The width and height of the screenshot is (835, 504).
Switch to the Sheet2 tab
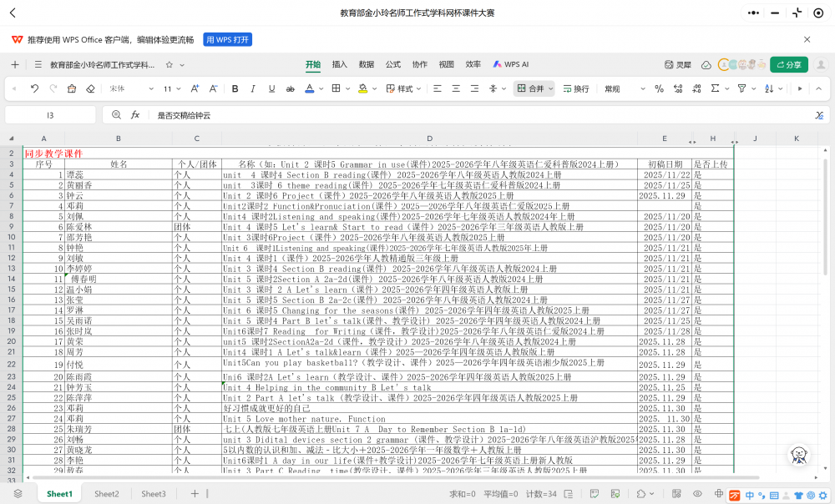[x=106, y=493]
